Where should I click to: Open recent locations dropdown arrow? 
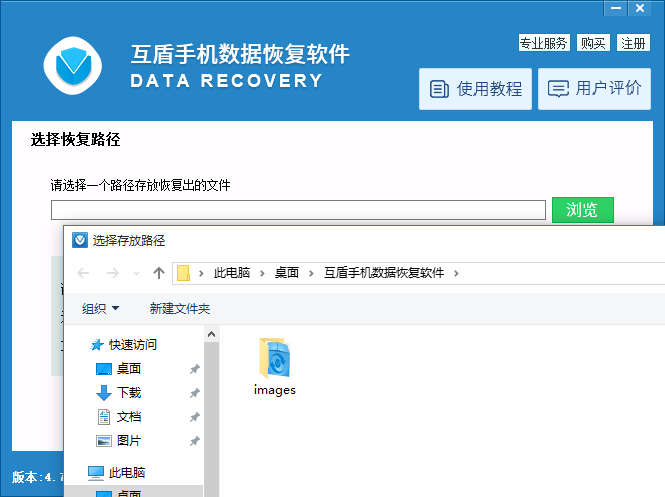(136, 273)
